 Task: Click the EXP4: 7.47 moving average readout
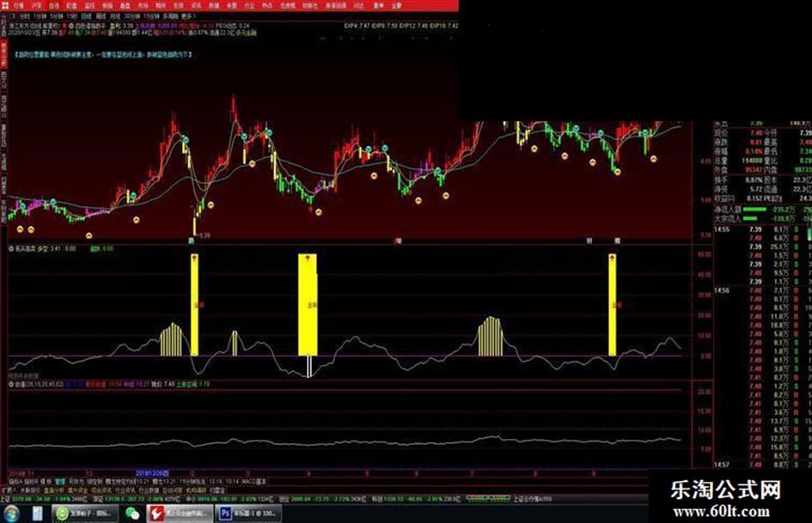pos(357,25)
